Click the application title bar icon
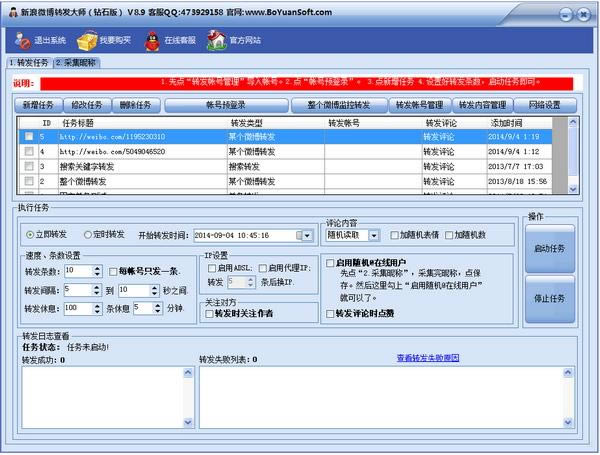 tap(13, 12)
